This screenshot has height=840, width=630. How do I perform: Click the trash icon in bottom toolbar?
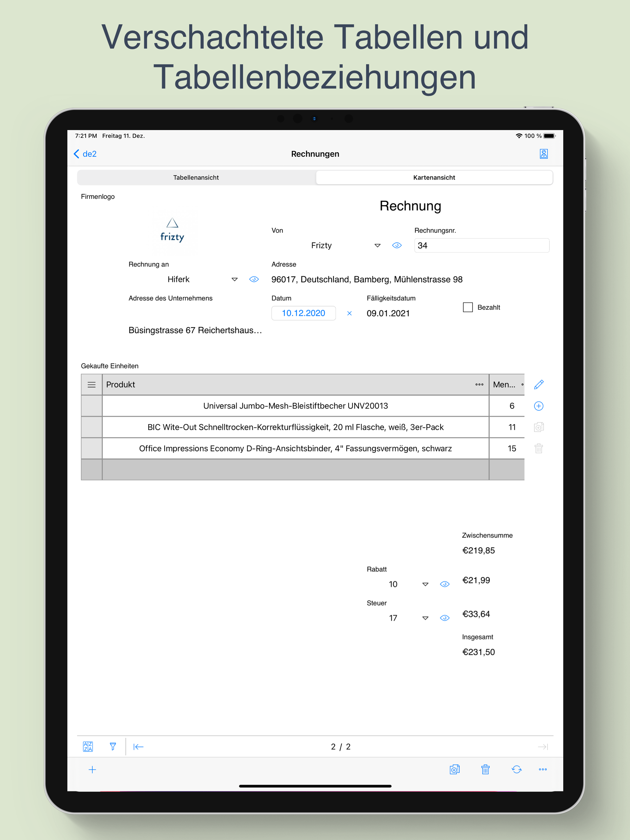[x=485, y=769]
